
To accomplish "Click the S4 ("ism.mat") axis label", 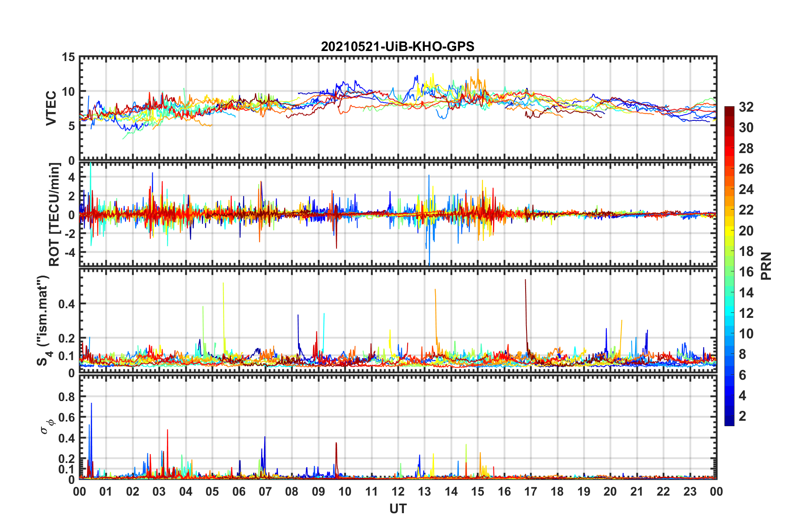I will [43, 320].
